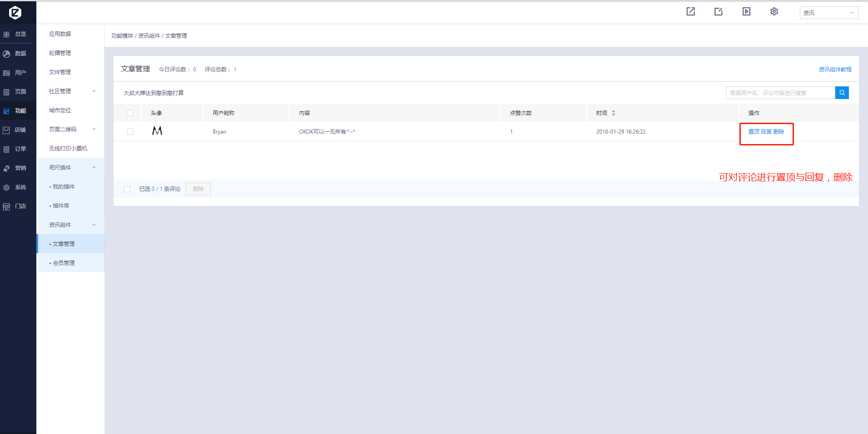The width and height of the screenshot is (868, 434).
Task: Open the 资讯 dropdown at top right
Action: [x=828, y=13]
